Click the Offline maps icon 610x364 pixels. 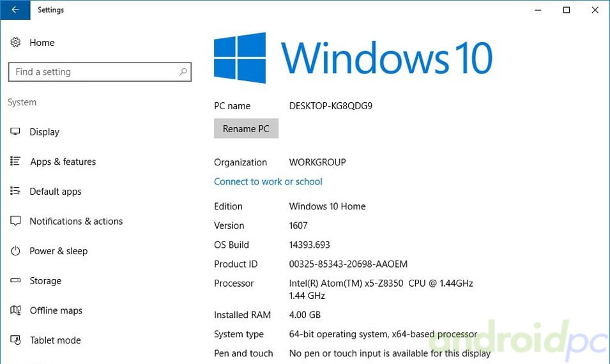pos(15,310)
